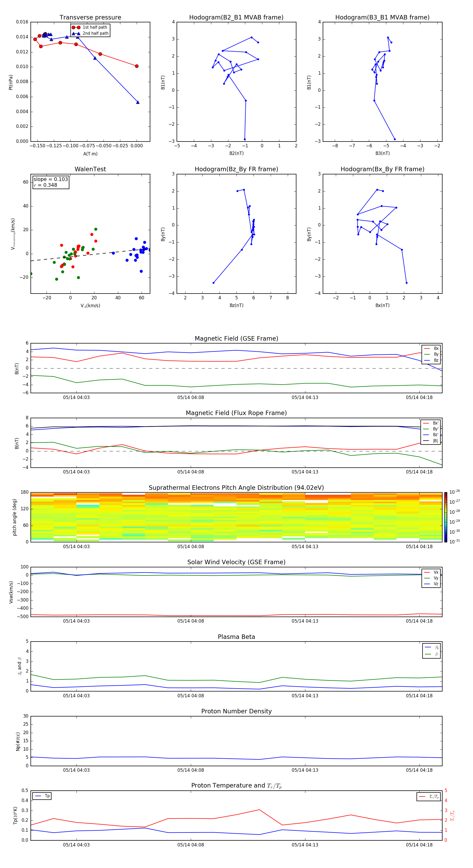Click the 'Solar Wind Velocity (GSE Frame)' title
Viewport: 473px width, 868px height.
click(x=236, y=562)
